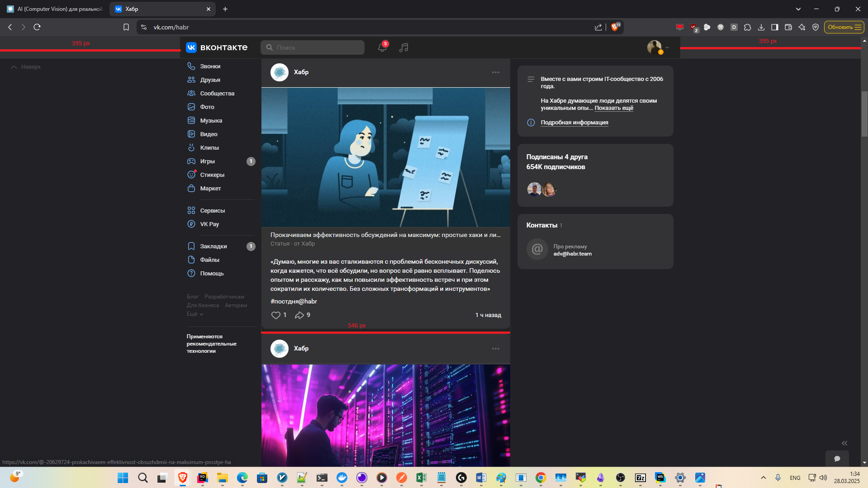This screenshot has width=868, height=488.
Task: Click the Игры gamepad icon
Action: click(191, 161)
